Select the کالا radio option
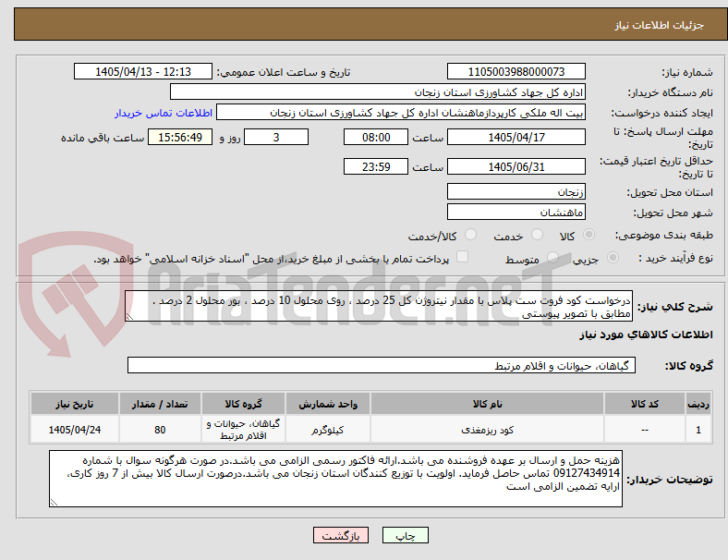The height and width of the screenshot is (560, 728). [588, 235]
